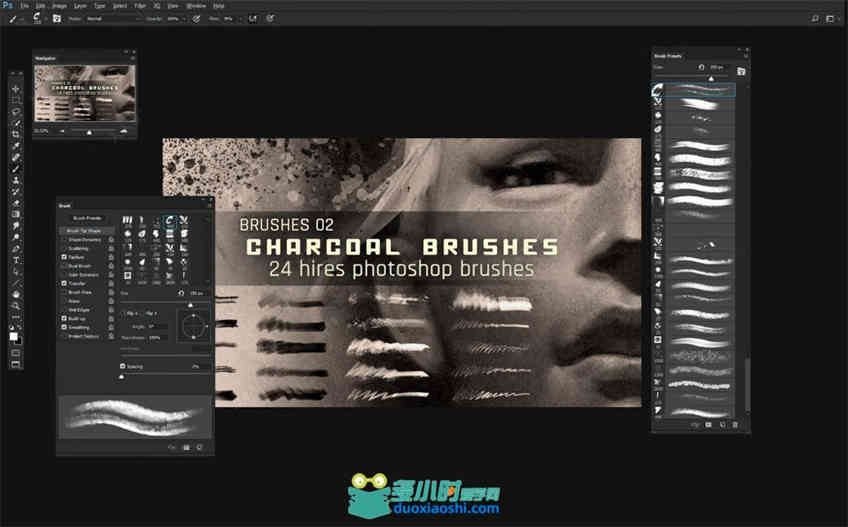Click Flip X option

(131, 313)
